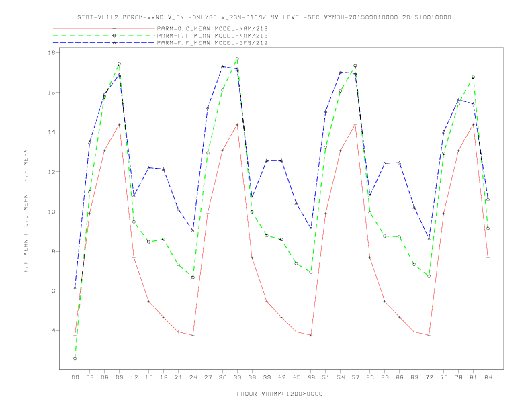Select legend entry PARM=F.F_MEAN MODEL=GFS/212

(x=212, y=43)
